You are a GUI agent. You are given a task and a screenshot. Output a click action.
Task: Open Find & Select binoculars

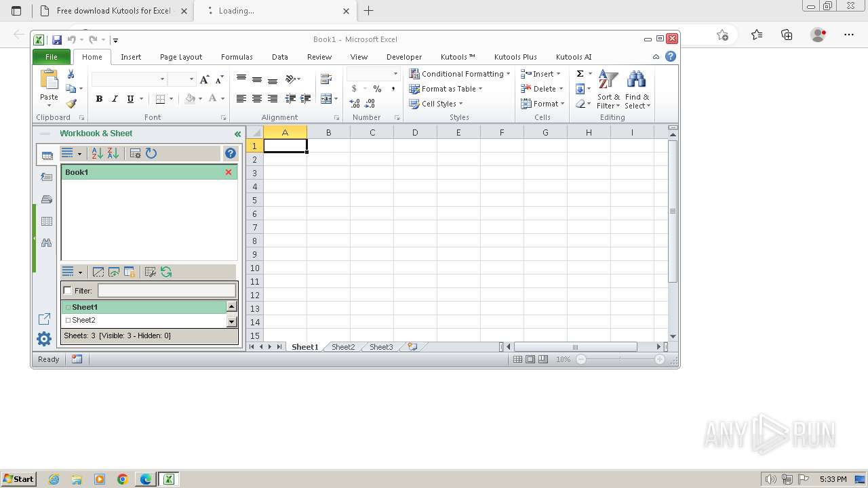tap(637, 89)
